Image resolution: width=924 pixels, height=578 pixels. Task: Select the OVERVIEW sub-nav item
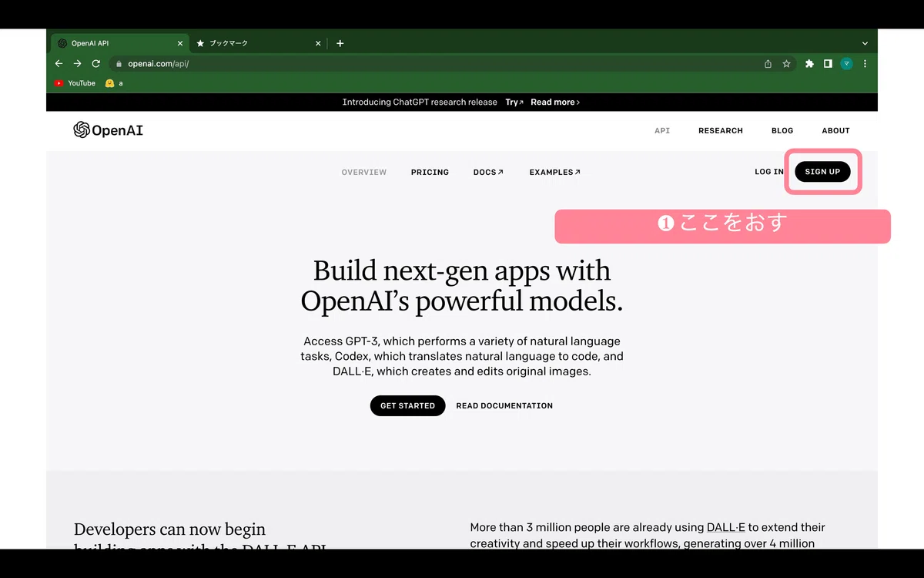364,173
